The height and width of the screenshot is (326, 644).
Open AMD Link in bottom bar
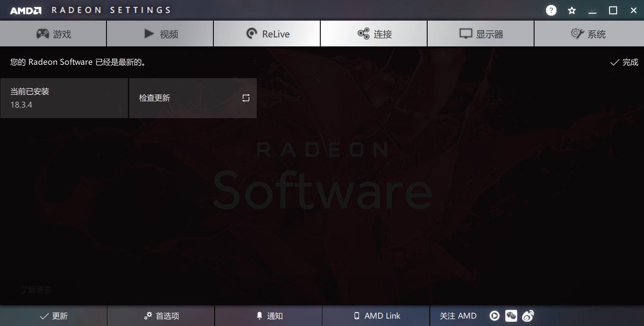[x=376, y=316]
